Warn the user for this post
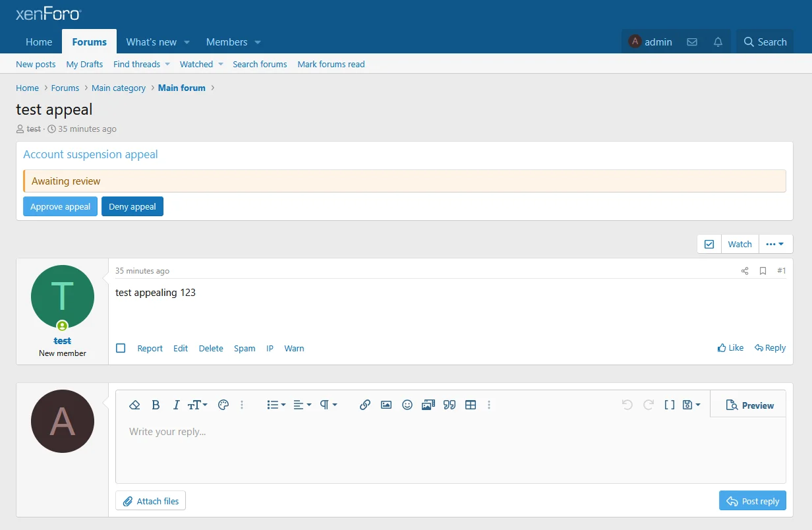 pyautogui.click(x=294, y=348)
